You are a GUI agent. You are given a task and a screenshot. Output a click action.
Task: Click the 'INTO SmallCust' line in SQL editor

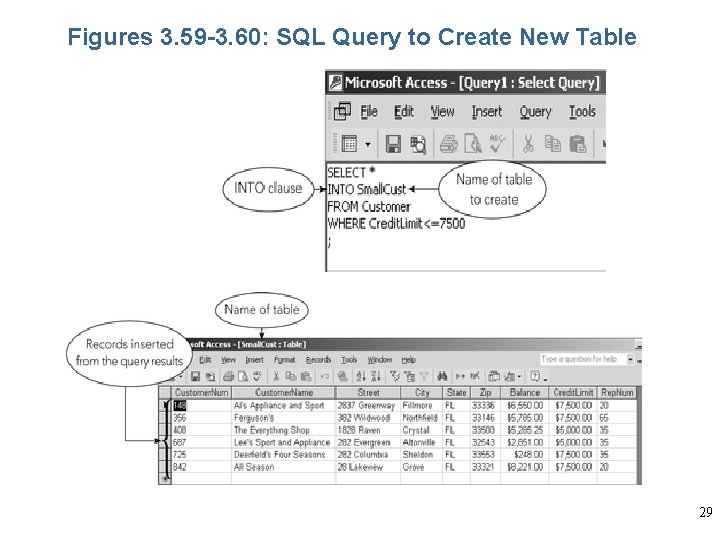coord(366,189)
